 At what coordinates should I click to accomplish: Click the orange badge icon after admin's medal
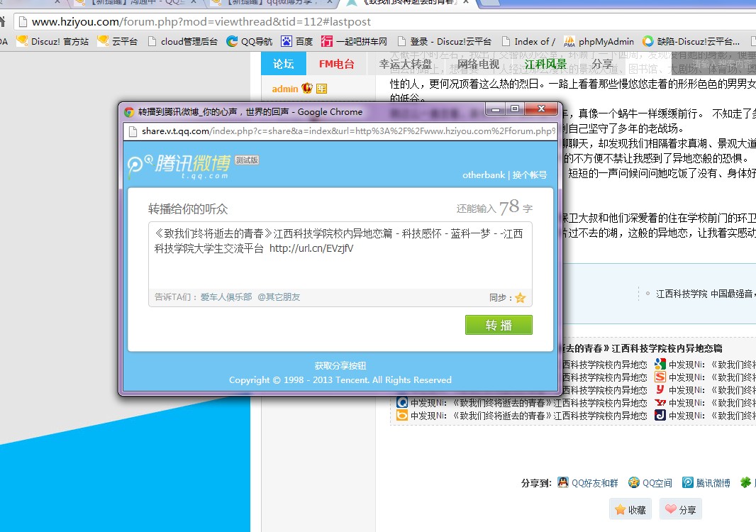pyautogui.click(x=321, y=88)
